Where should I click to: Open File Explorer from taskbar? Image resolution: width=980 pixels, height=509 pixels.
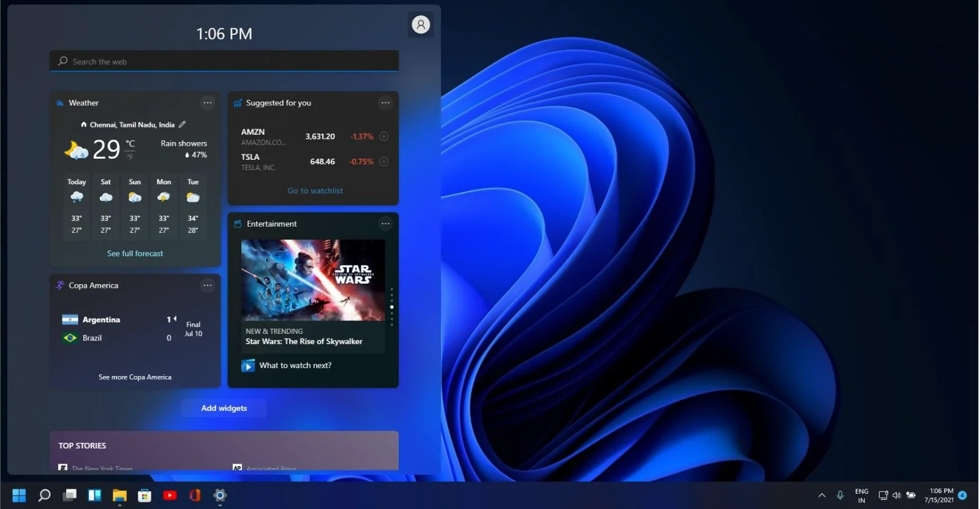pos(119,495)
